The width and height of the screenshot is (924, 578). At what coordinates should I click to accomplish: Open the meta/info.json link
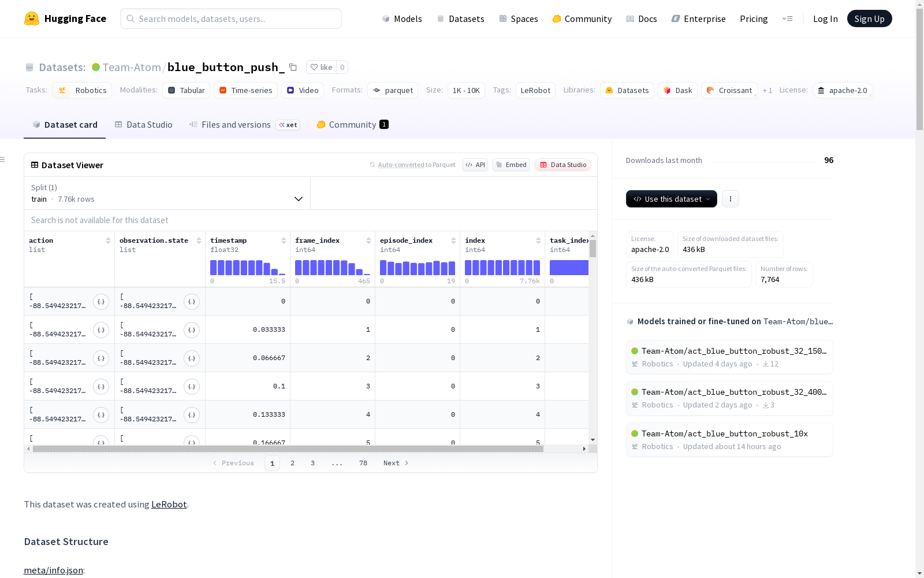tap(53, 570)
